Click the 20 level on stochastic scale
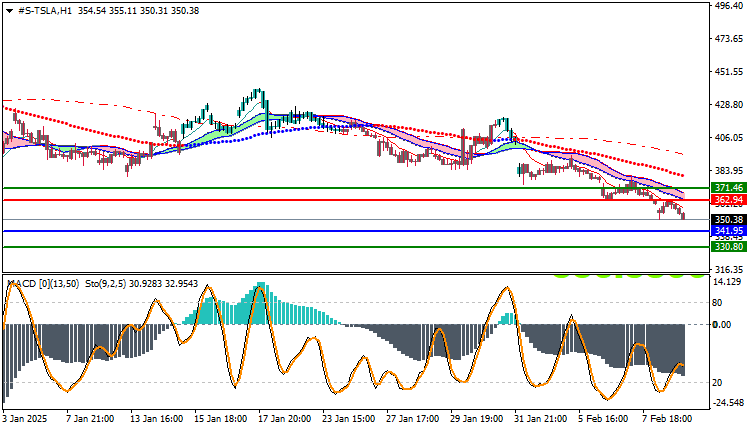 717,383
